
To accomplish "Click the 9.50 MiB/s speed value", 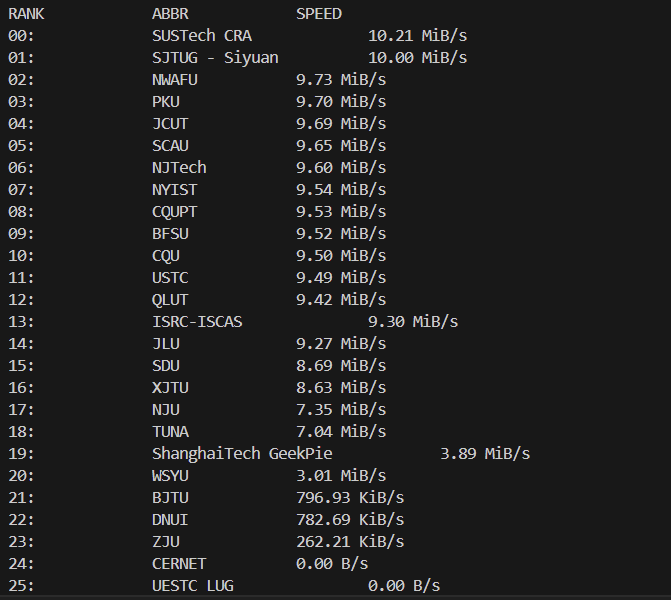I will point(341,256).
